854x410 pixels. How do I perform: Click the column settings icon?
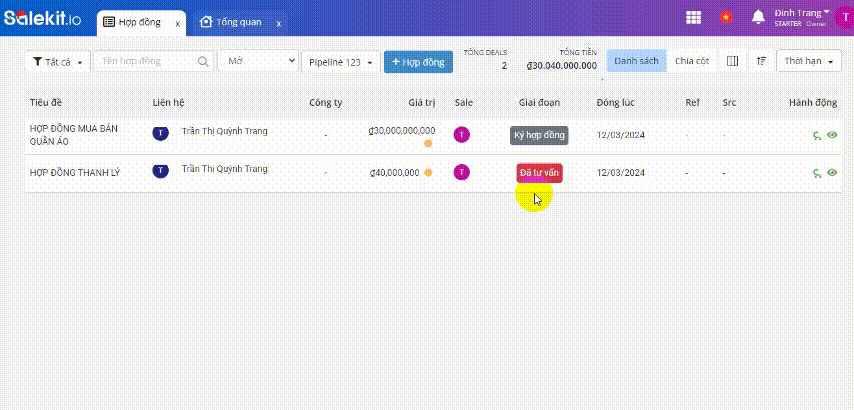[733, 61]
